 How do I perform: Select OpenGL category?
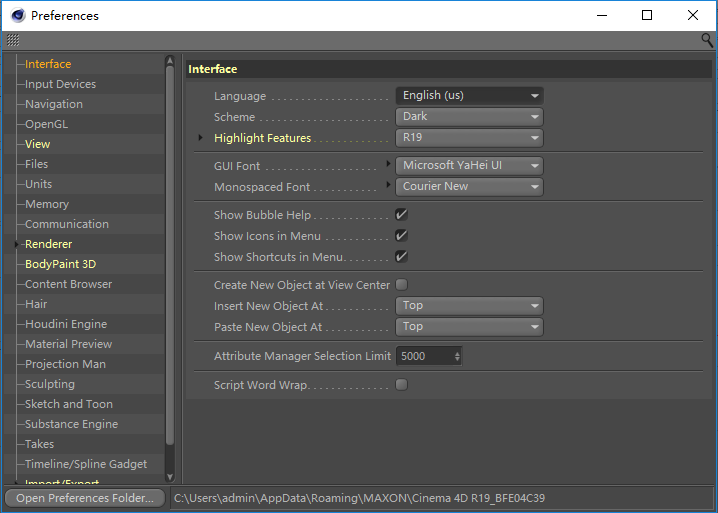click(46, 124)
